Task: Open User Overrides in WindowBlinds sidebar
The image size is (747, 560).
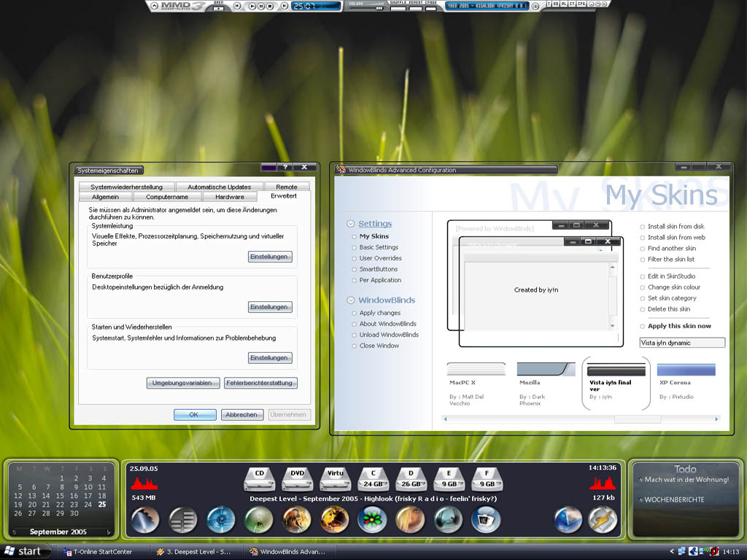Action: point(381,258)
